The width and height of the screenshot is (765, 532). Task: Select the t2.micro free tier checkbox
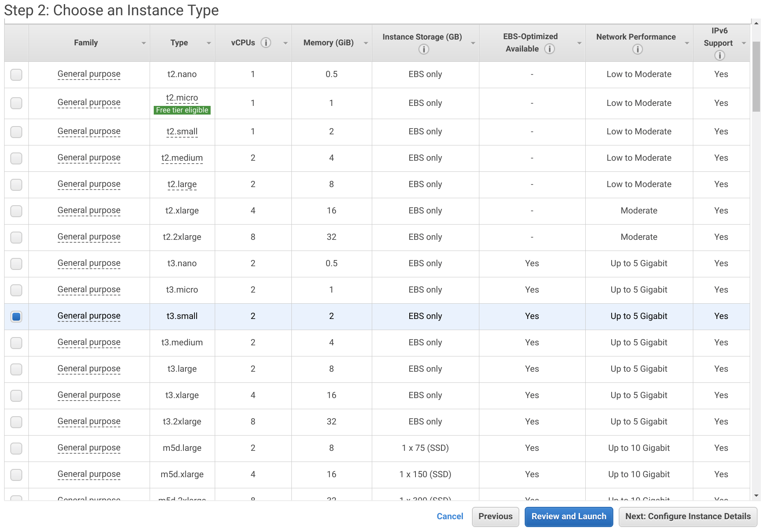(16, 103)
